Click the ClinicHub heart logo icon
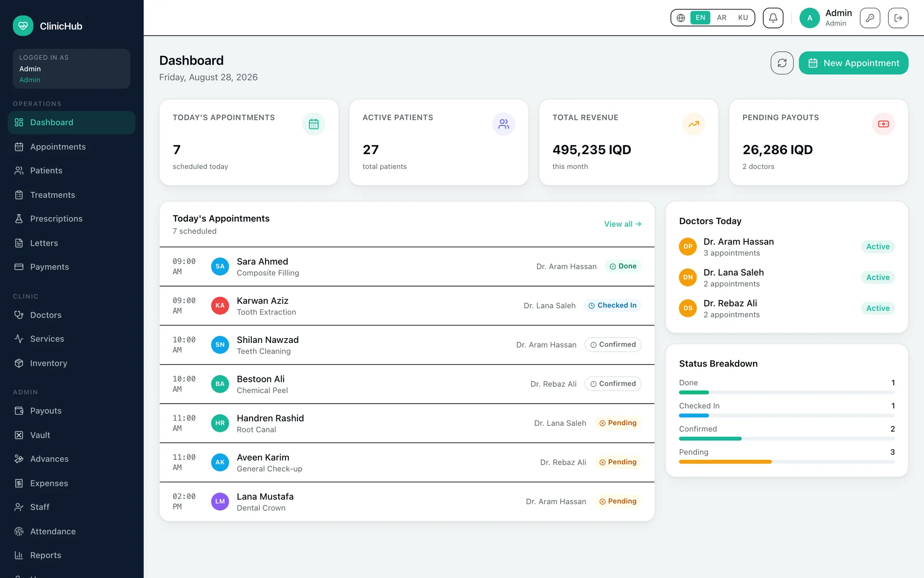Image resolution: width=924 pixels, height=578 pixels. pos(23,26)
